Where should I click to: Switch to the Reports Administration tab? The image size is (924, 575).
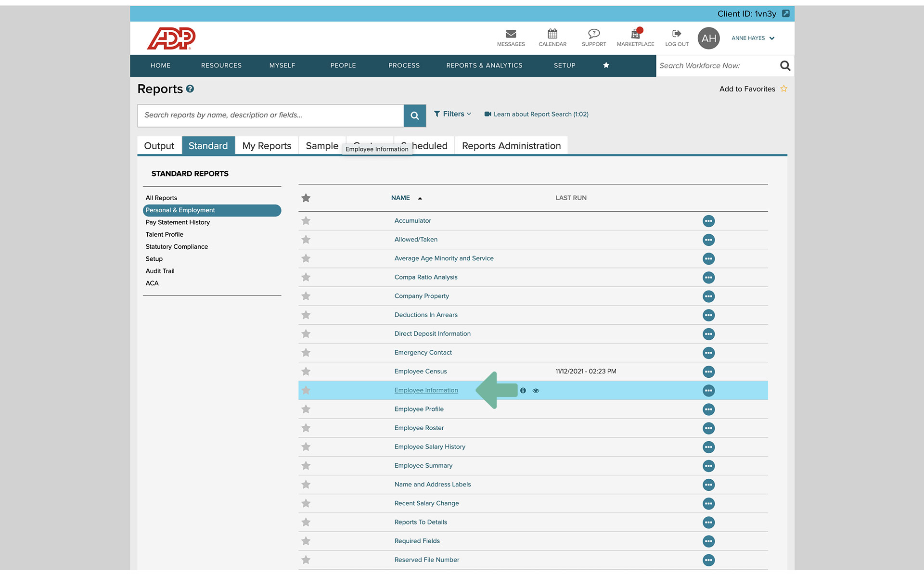pyautogui.click(x=511, y=146)
